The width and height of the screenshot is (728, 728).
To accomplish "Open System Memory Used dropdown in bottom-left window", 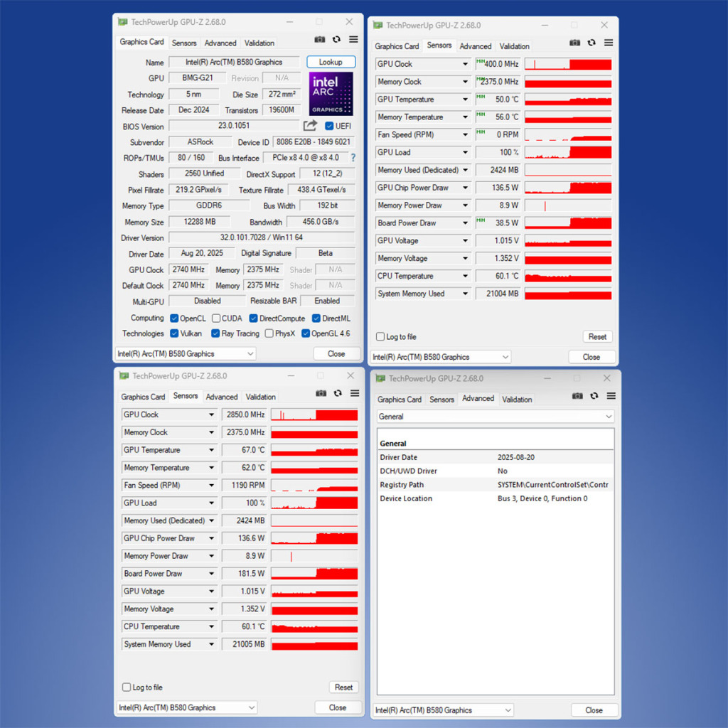I will [x=211, y=644].
